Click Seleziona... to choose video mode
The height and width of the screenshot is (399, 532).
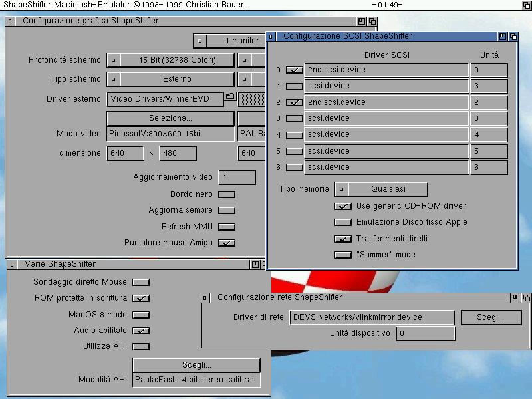(170, 118)
